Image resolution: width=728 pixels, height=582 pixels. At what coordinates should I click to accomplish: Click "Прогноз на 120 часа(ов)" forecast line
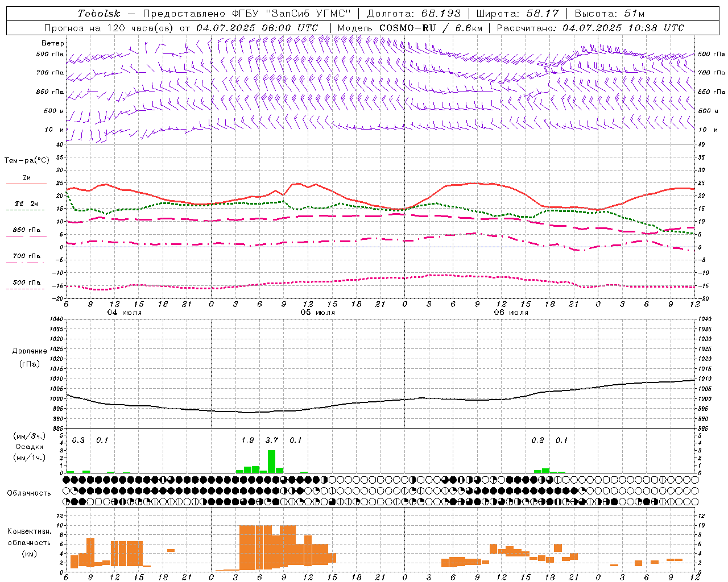click(x=109, y=28)
